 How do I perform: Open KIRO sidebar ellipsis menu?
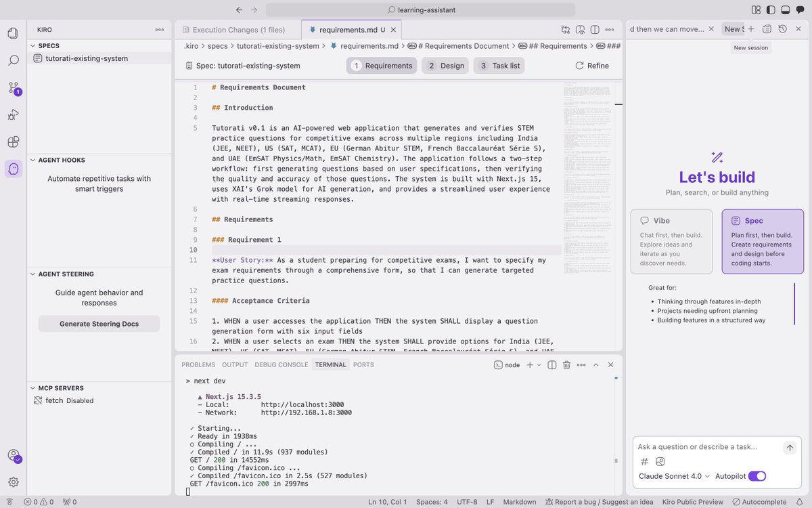click(x=160, y=30)
